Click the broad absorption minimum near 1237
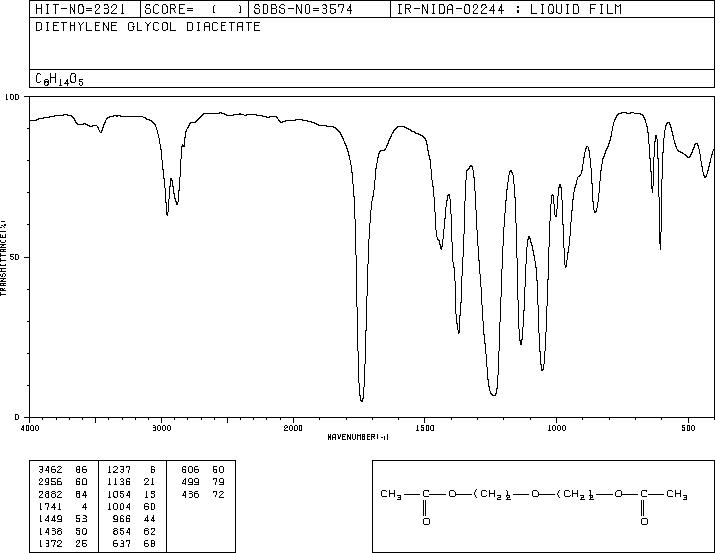 click(494, 395)
